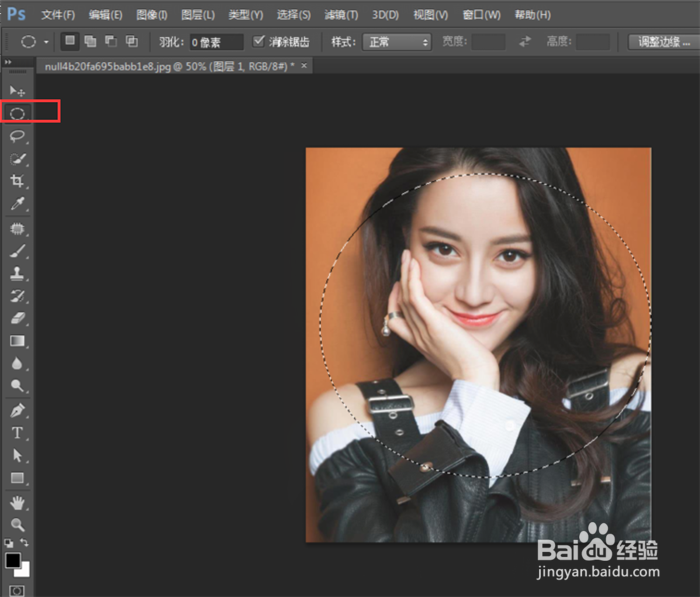700x597 pixels.
Task: Click the Photoshop Ps logo
Action: pyautogui.click(x=16, y=14)
